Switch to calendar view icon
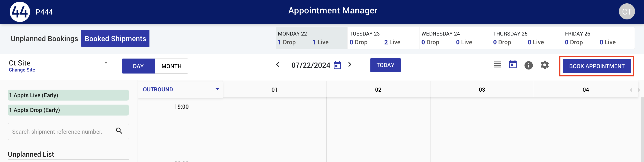The height and width of the screenshot is (162, 644). (513, 64)
